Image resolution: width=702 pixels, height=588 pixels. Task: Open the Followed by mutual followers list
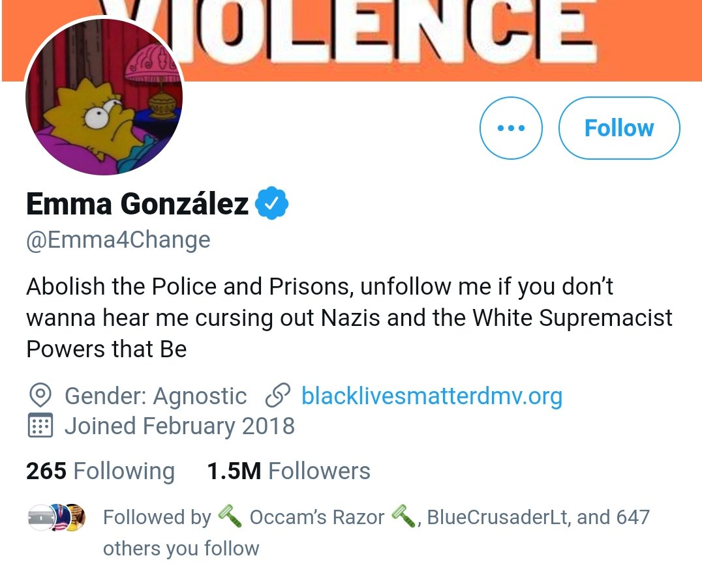376,533
